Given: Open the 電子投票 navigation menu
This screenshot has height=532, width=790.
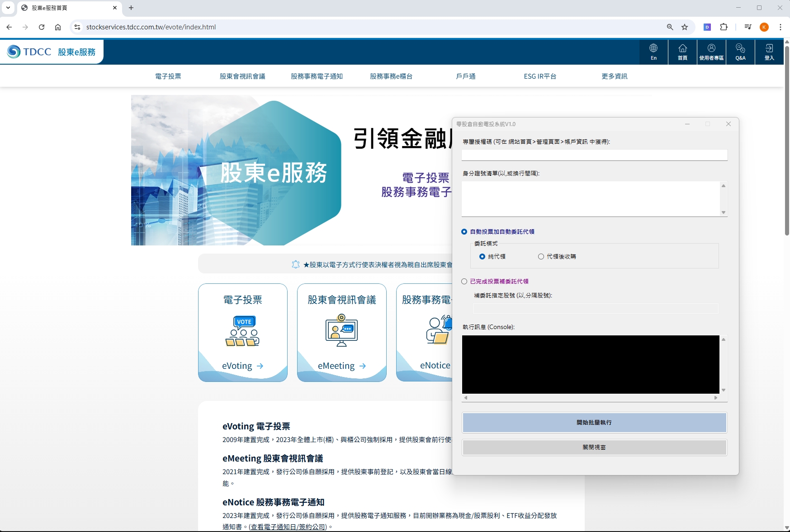Looking at the screenshot, I should 168,76.
